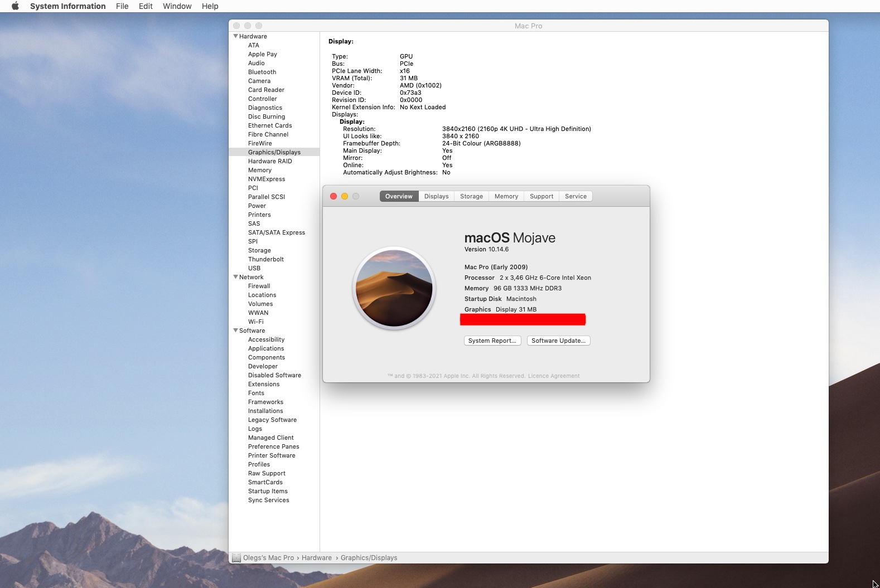
Task: Select Camera in the sidebar
Action: tap(259, 81)
